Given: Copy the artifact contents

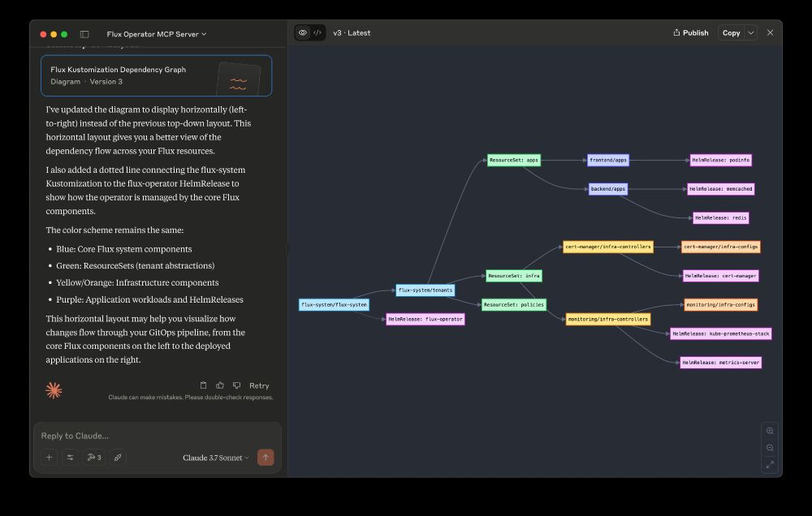Looking at the screenshot, I should coord(732,32).
